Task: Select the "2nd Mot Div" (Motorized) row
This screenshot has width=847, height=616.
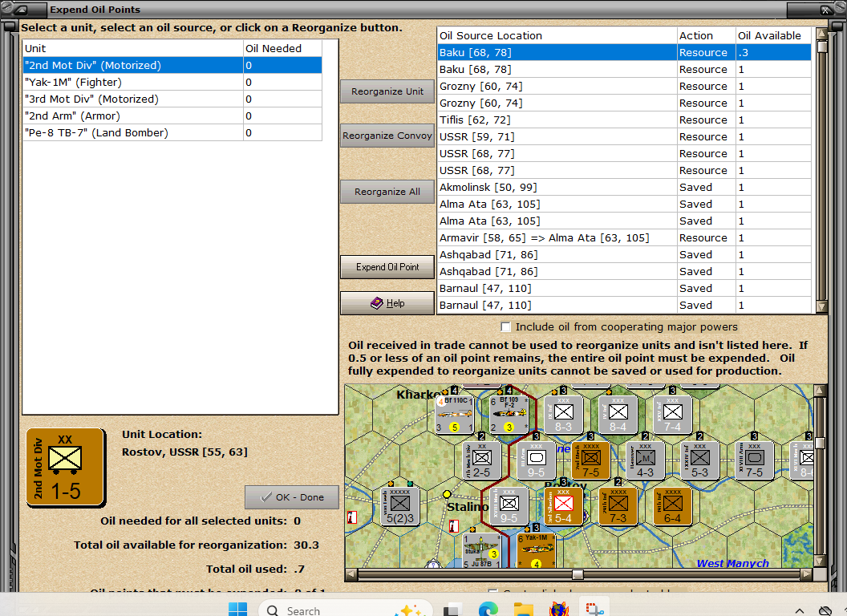Action: (x=172, y=66)
